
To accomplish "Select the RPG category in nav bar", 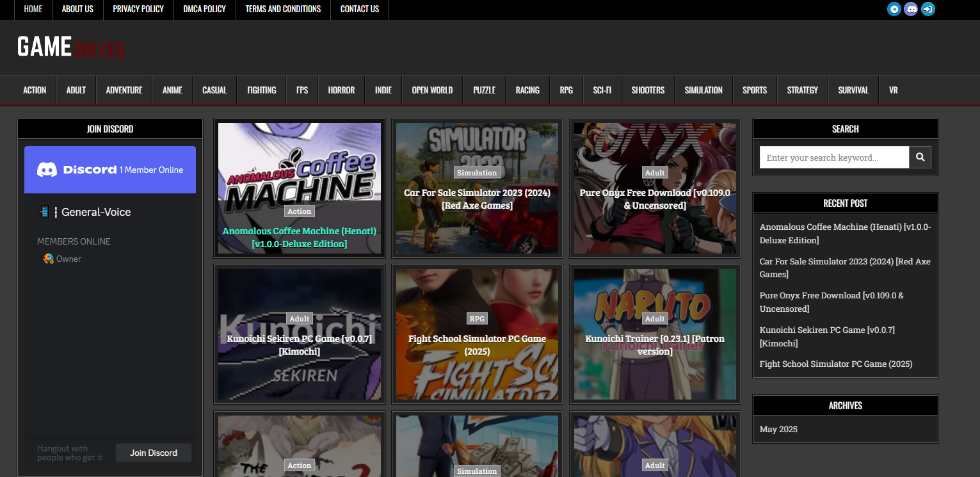I will tap(566, 90).
